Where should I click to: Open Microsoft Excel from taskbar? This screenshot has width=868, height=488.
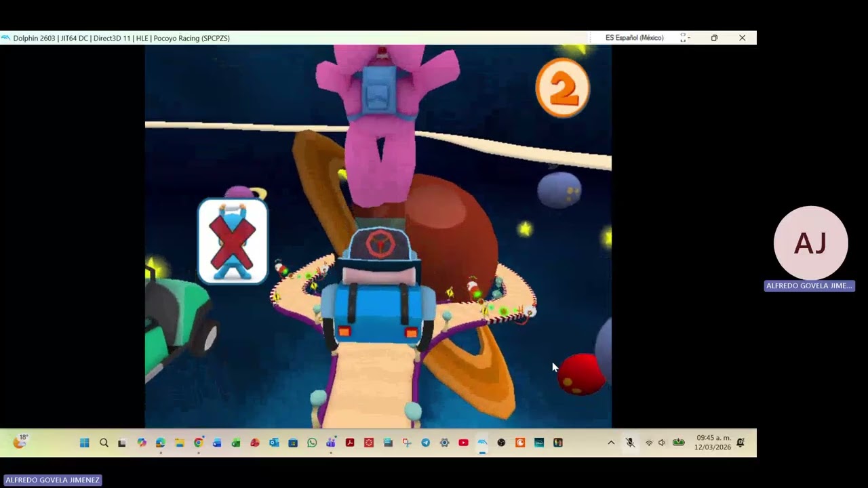pyautogui.click(x=236, y=443)
